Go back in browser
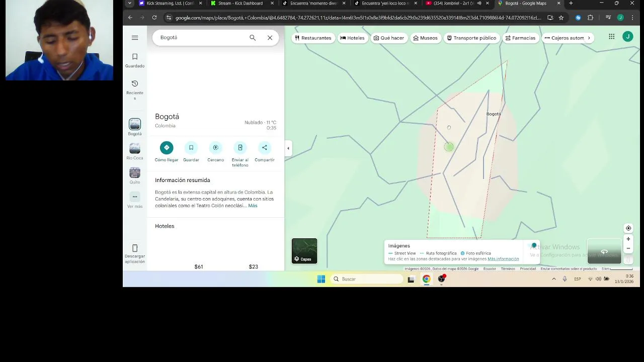Screen dimensions: 644x362 tap(130, 18)
